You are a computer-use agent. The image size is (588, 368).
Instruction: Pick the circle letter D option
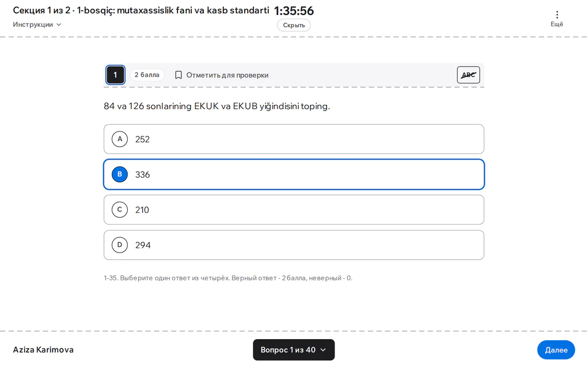[x=120, y=245]
